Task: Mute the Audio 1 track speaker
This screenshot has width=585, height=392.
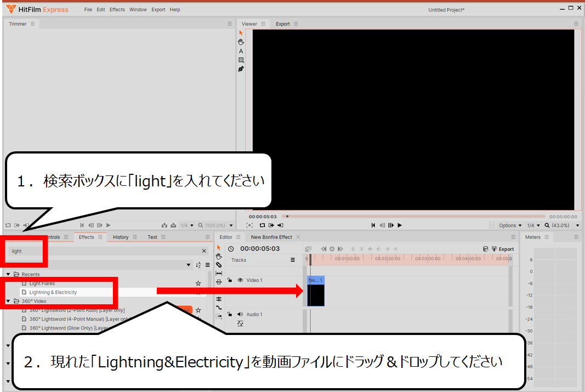Action: point(240,314)
